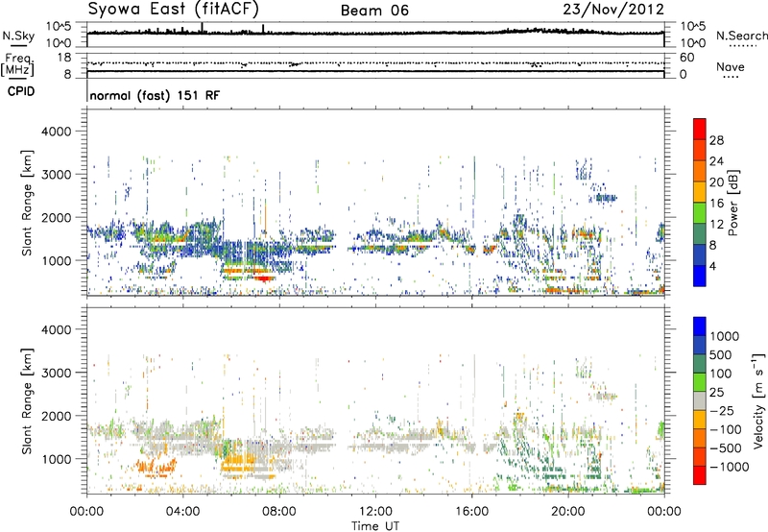Click the gray segment of Velocity colorbar
Viewport: 768px width, 532px height.
click(x=700, y=400)
